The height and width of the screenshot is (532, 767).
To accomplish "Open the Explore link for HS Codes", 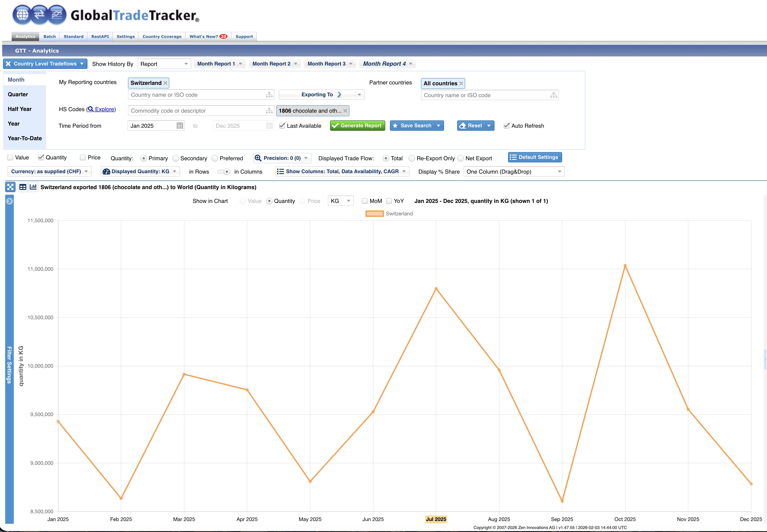I will (101, 109).
